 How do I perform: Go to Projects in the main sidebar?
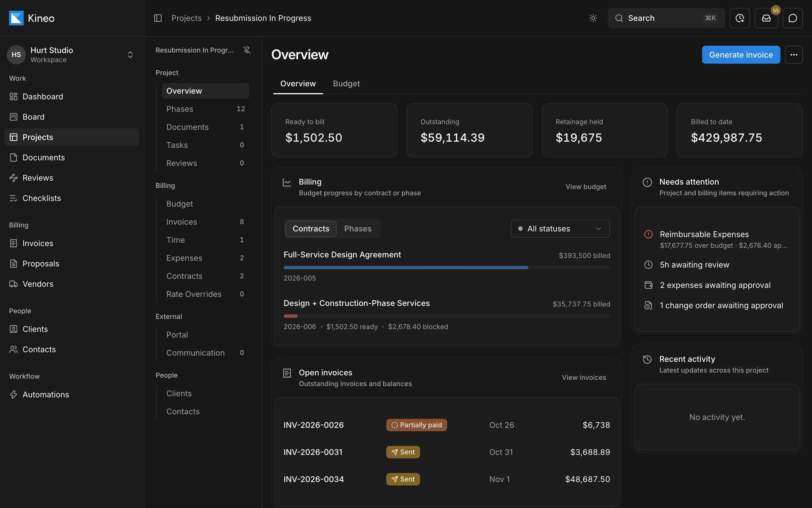pos(72,137)
